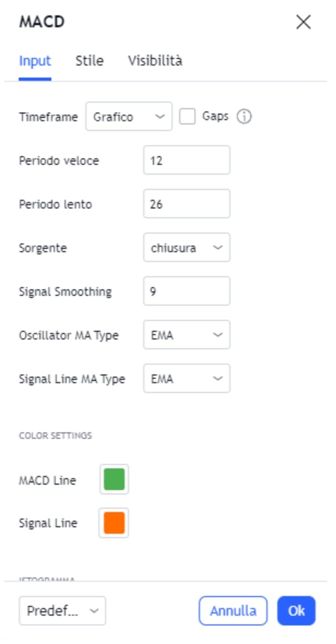
Task: Click the Annulla button
Action: click(233, 611)
